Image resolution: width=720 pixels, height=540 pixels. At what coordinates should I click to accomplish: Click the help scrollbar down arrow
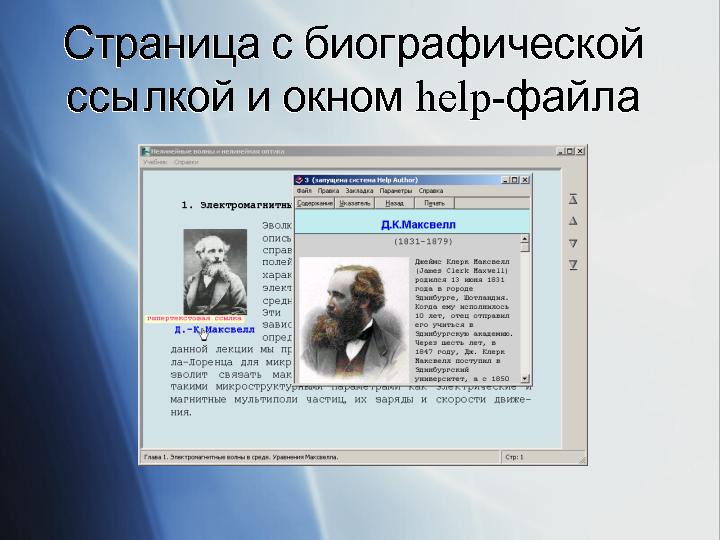[525, 379]
